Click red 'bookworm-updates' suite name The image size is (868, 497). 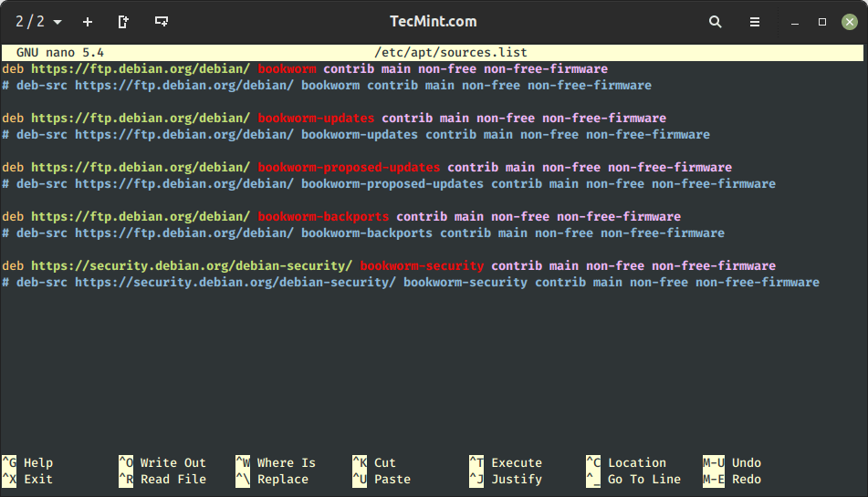pyautogui.click(x=316, y=119)
